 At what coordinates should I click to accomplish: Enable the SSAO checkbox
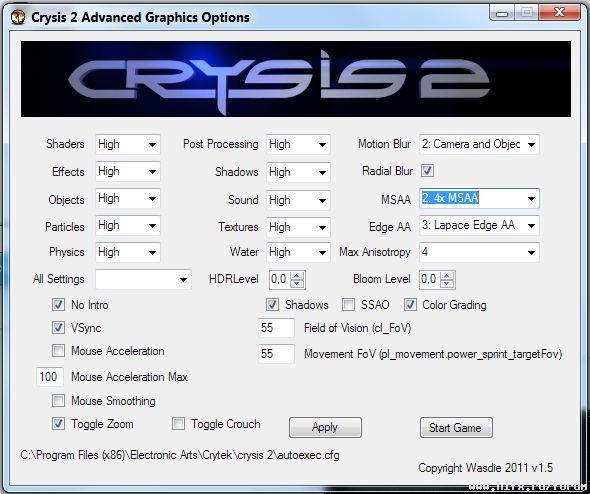pos(348,304)
